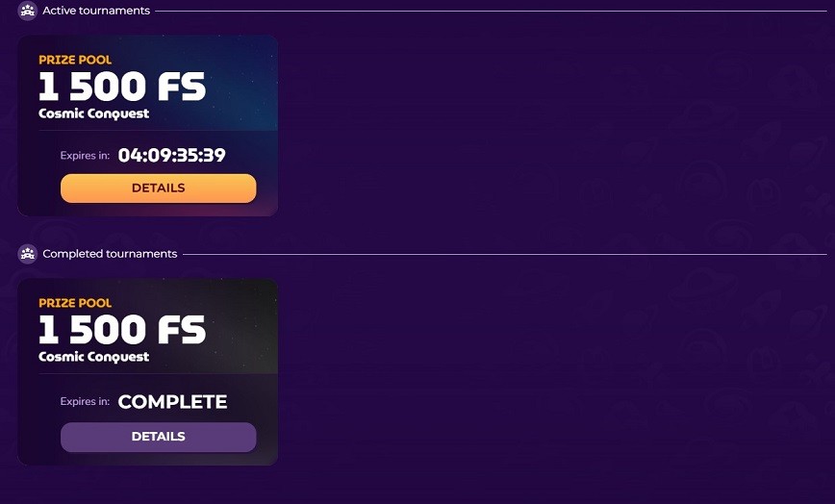Select the completed tournament card gray banner
Screen dimensions: 835x504
pyautogui.click(x=147, y=326)
